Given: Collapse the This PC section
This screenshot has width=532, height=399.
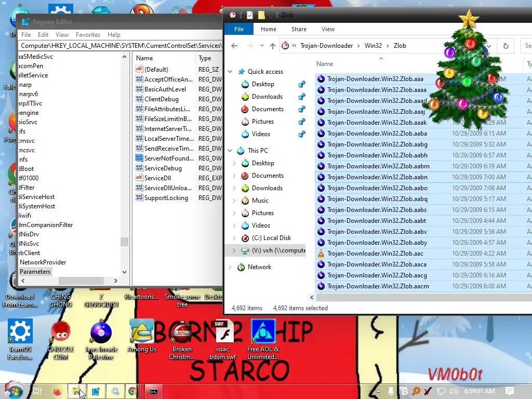Looking at the screenshot, I should click(230, 150).
